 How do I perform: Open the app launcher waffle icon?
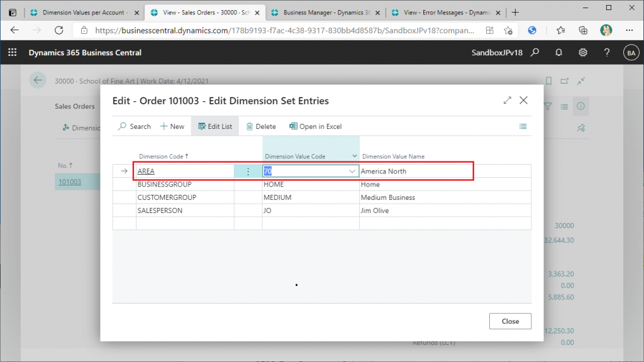tap(13, 53)
